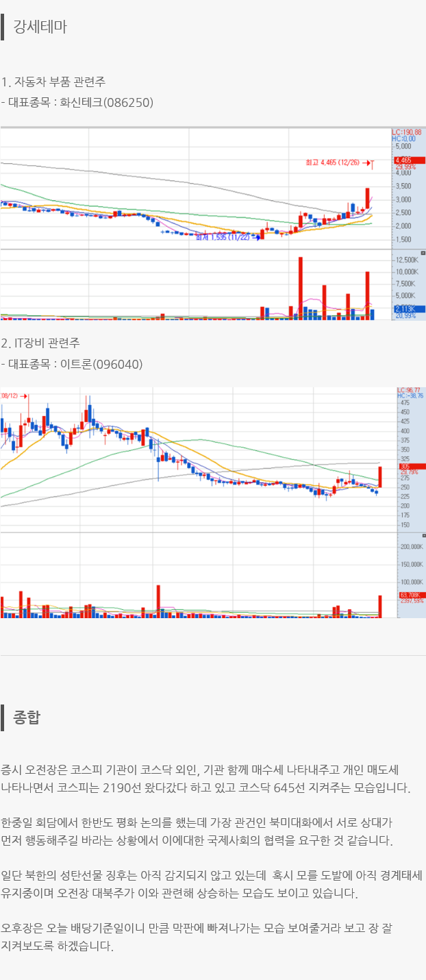Click the 강세테마 section heading
Viewport: 426px width, 980px height.
40,27
